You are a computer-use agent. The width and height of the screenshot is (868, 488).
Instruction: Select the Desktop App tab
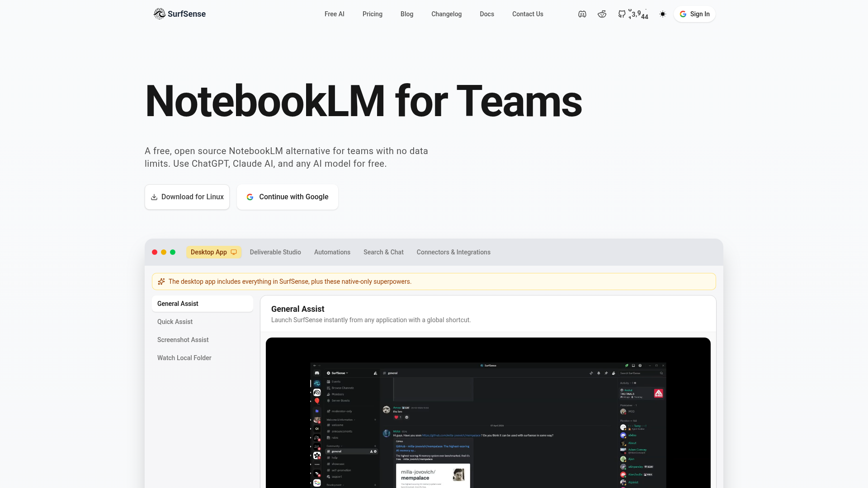click(x=214, y=252)
